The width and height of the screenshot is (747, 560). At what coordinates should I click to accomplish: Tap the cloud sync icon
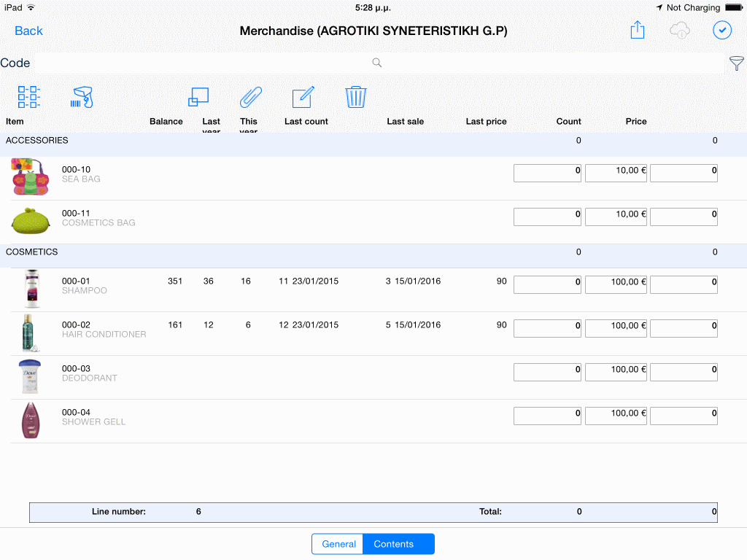point(680,30)
